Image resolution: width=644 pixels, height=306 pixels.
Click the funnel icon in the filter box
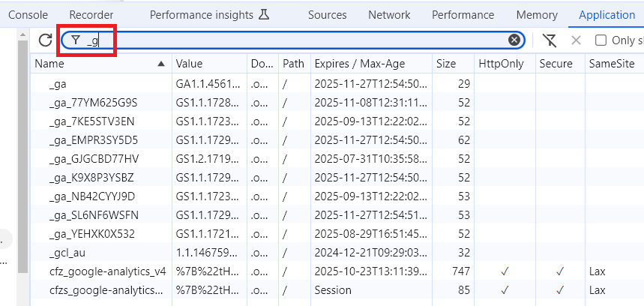[x=76, y=40]
